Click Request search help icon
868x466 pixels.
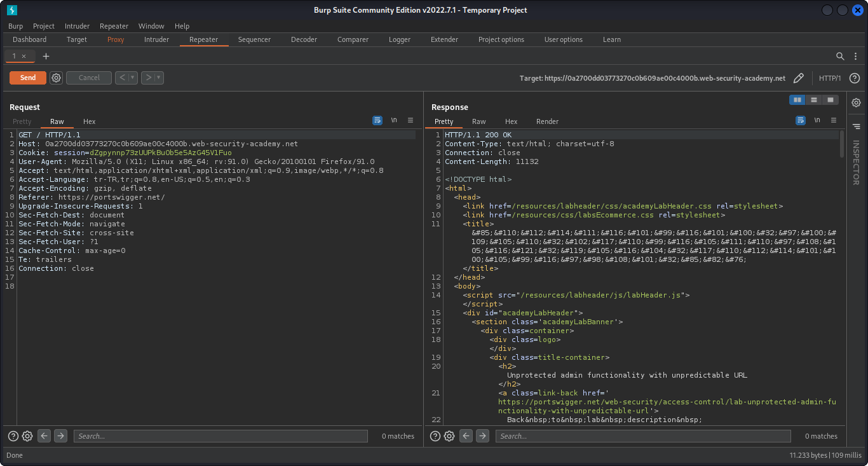13,436
